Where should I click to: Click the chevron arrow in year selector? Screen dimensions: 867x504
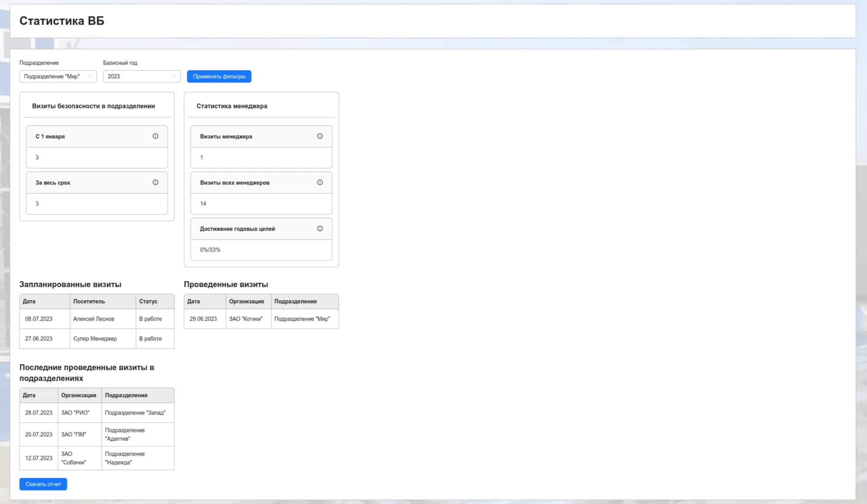tap(174, 76)
